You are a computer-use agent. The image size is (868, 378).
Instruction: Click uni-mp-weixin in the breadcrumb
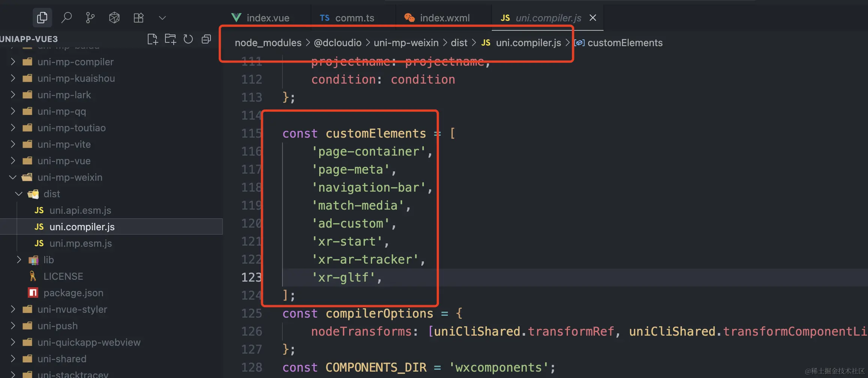(406, 43)
